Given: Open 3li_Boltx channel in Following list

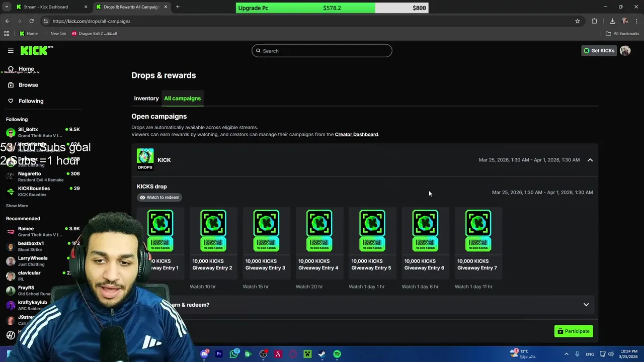Looking at the screenshot, I should point(43,132).
